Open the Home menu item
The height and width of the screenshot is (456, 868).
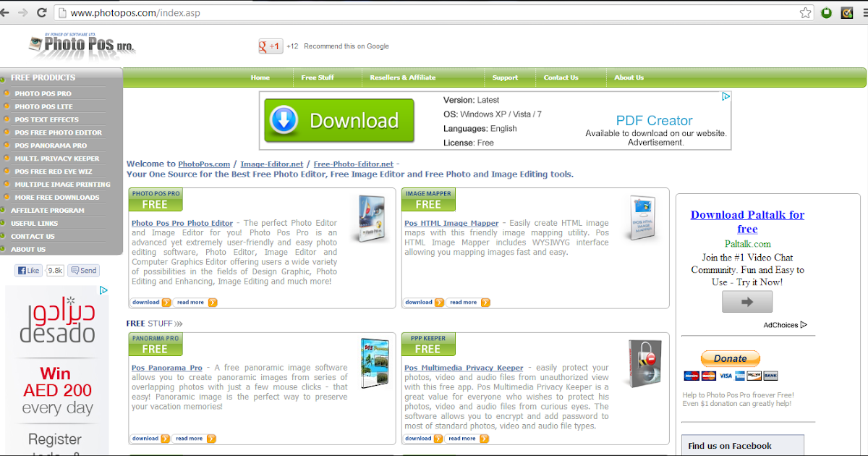[260, 77]
